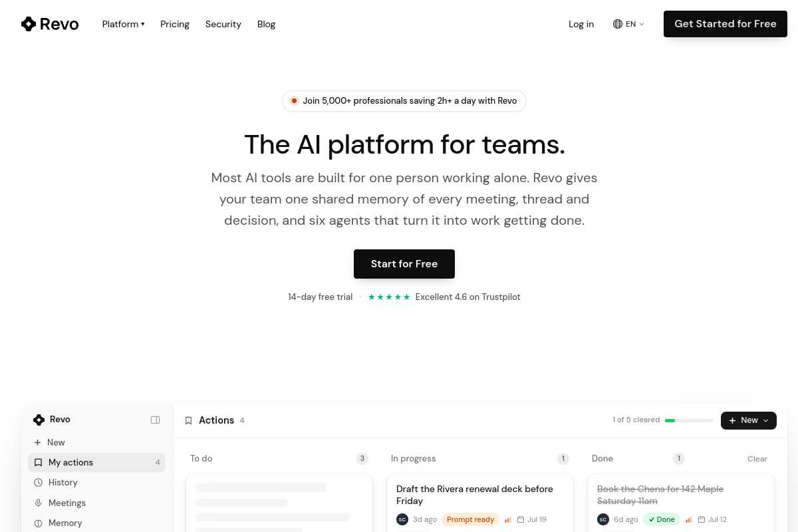This screenshot has height=532, width=798.
Task: Click the Get Started for Free button
Action: [726, 24]
